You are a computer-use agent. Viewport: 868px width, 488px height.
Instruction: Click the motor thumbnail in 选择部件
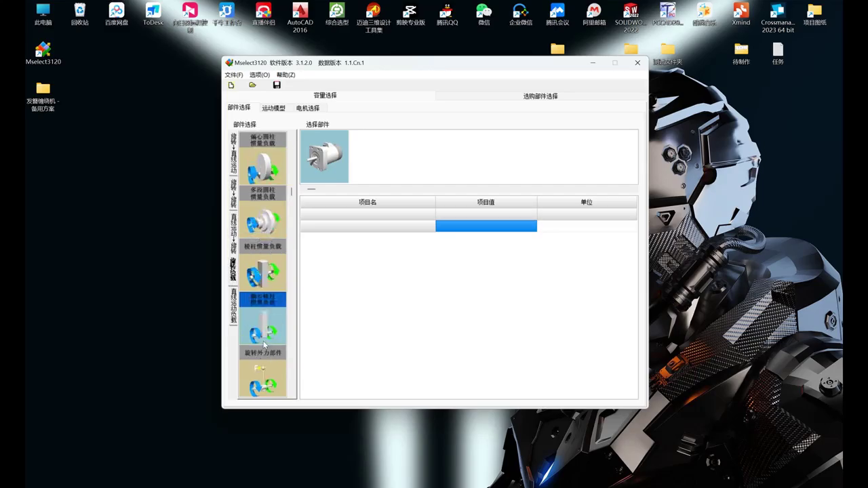click(324, 157)
